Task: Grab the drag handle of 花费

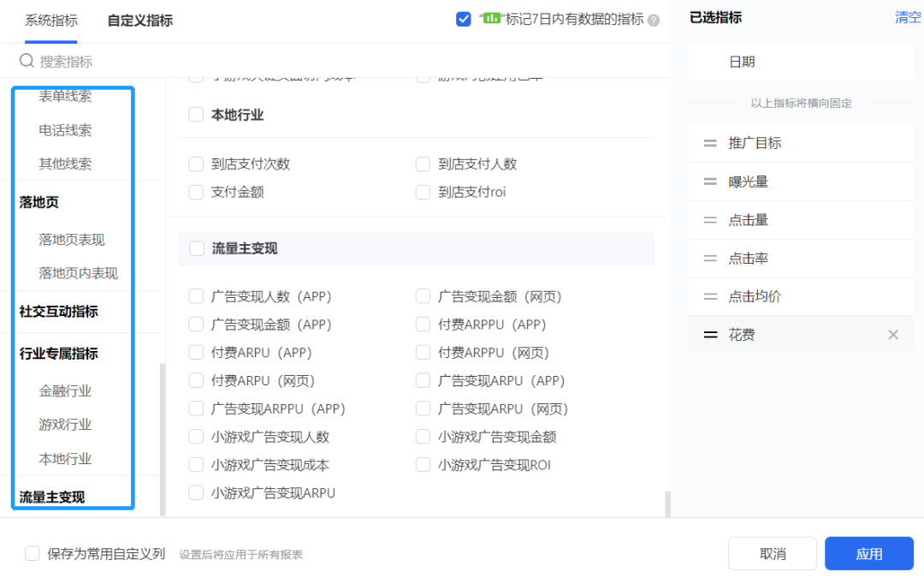Action: tap(710, 335)
